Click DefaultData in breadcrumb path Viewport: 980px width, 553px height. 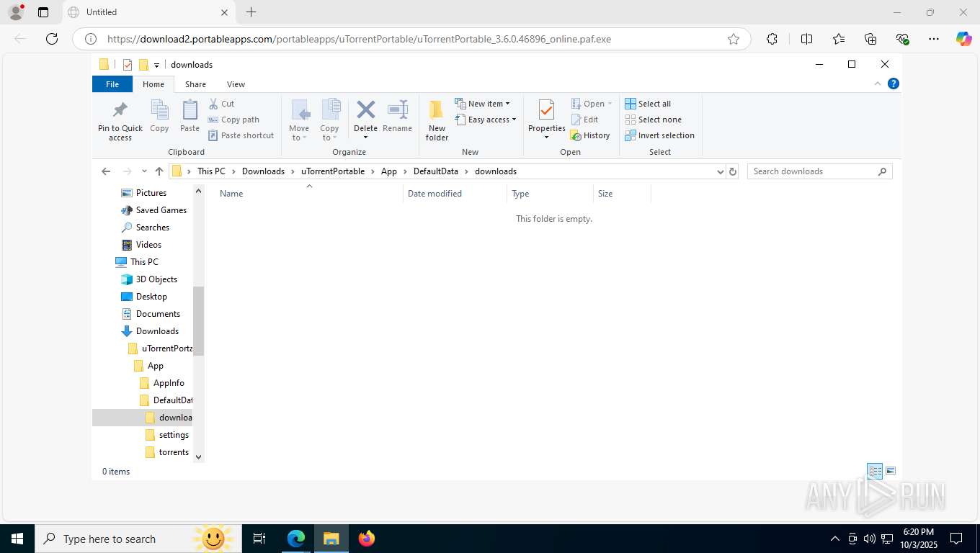[436, 171]
